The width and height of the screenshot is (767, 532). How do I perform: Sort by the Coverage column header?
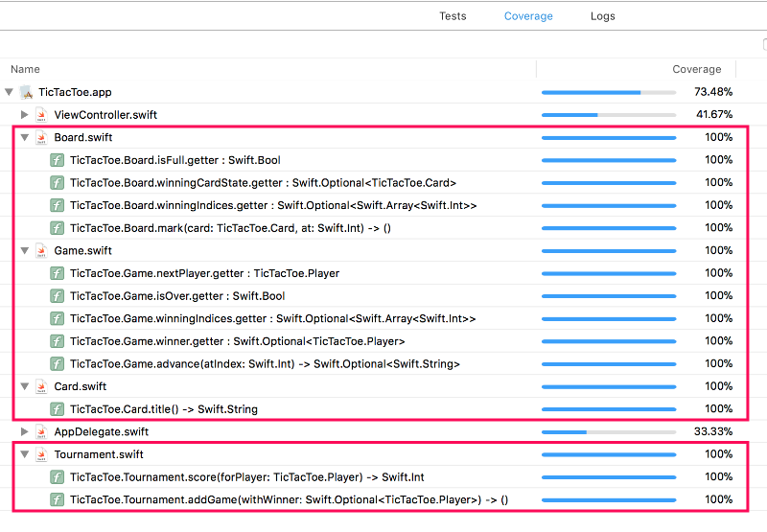(696, 69)
